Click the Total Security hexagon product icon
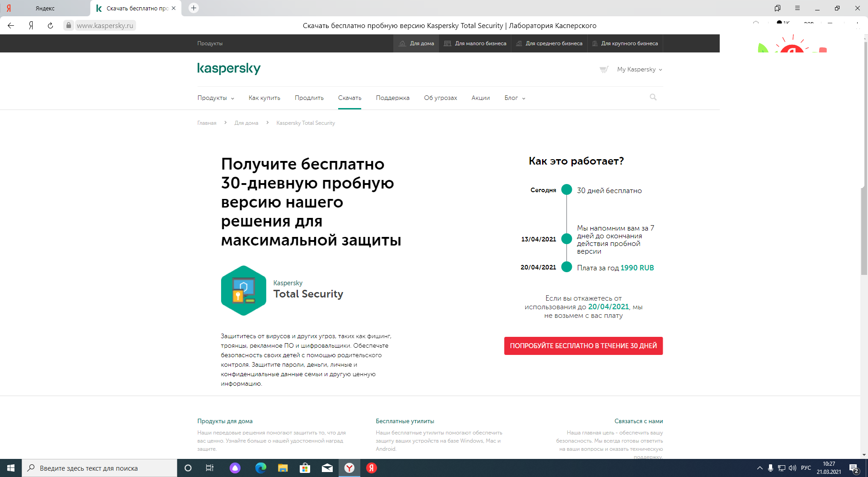This screenshot has width=868, height=477. click(x=244, y=290)
